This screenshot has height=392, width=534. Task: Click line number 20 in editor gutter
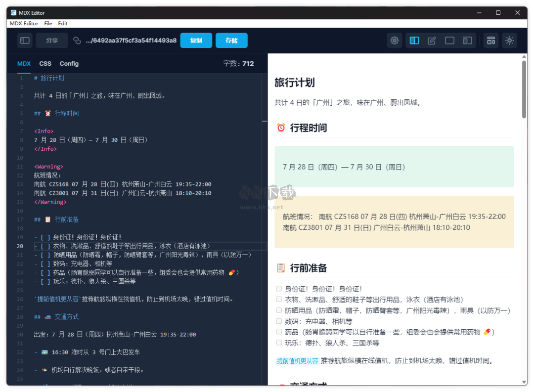pos(20,246)
